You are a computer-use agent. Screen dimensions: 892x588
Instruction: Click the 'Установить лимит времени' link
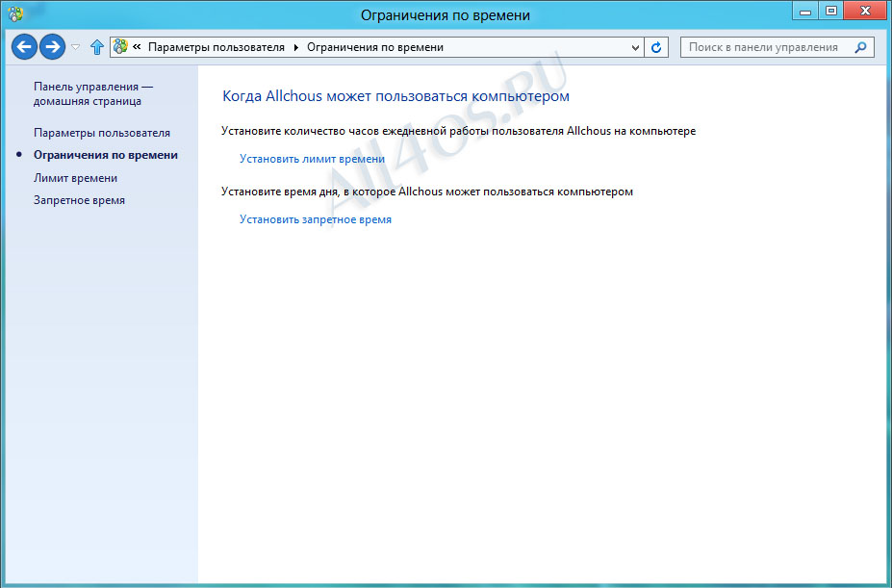(x=313, y=159)
